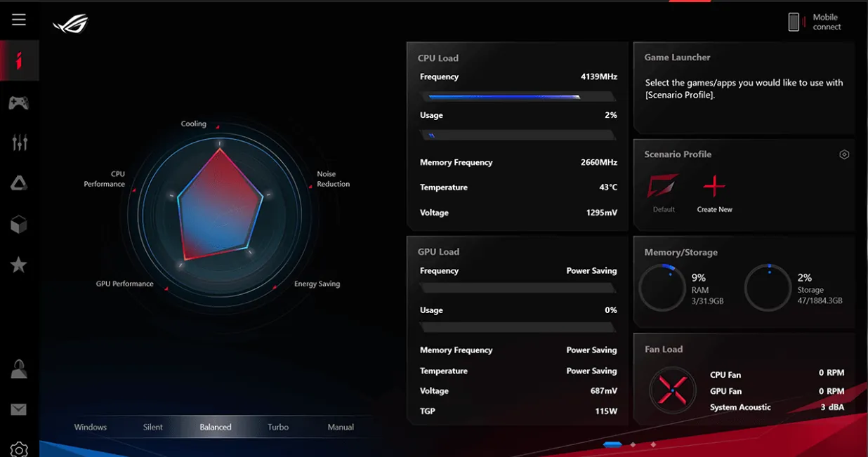Click the 1295mV voltage value
The width and height of the screenshot is (868, 457).
click(x=602, y=213)
